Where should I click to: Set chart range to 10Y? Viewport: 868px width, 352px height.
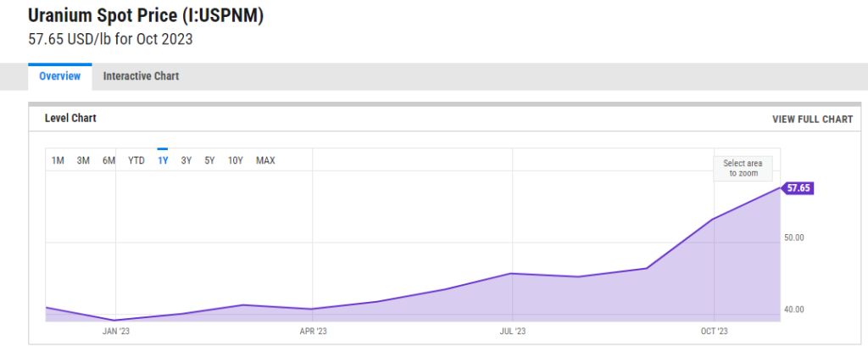click(x=236, y=161)
